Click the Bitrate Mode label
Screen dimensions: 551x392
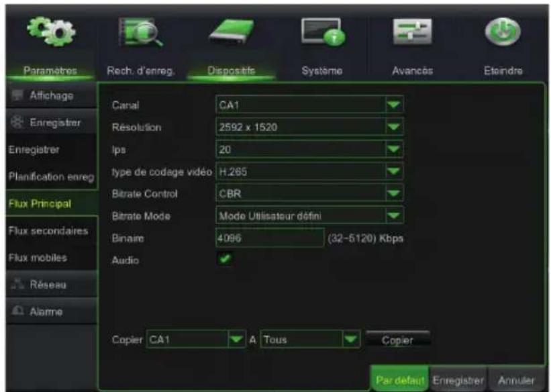(141, 216)
